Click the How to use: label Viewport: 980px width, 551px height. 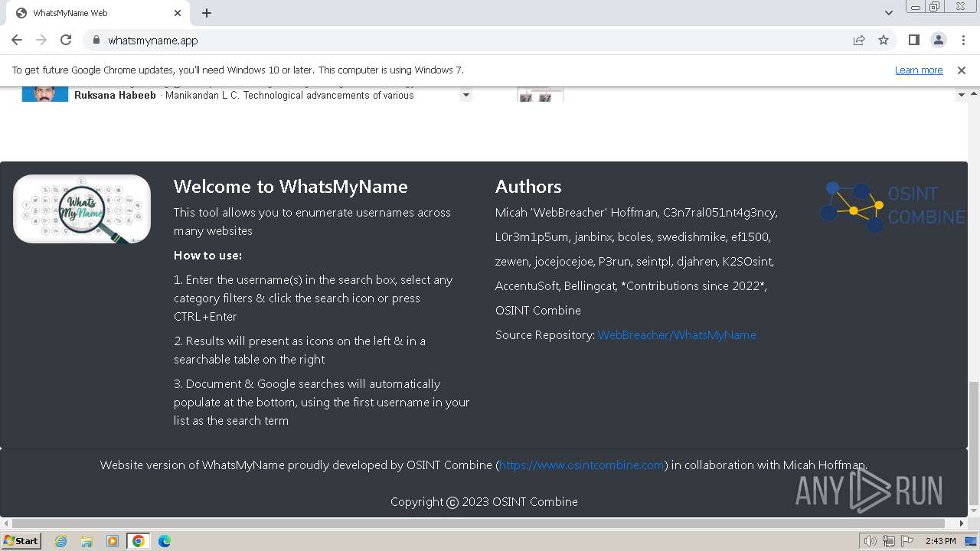coord(207,256)
